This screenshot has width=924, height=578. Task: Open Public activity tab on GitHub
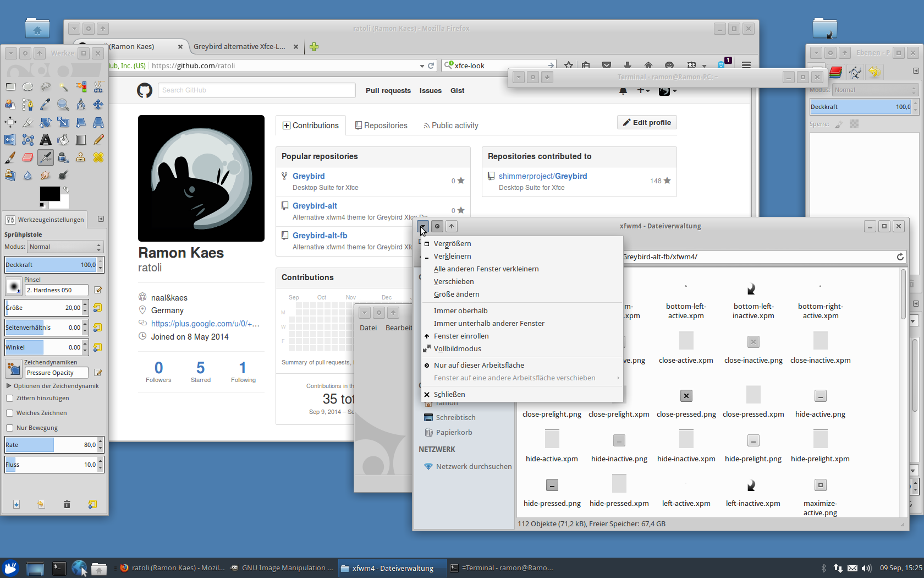click(x=451, y=126)
